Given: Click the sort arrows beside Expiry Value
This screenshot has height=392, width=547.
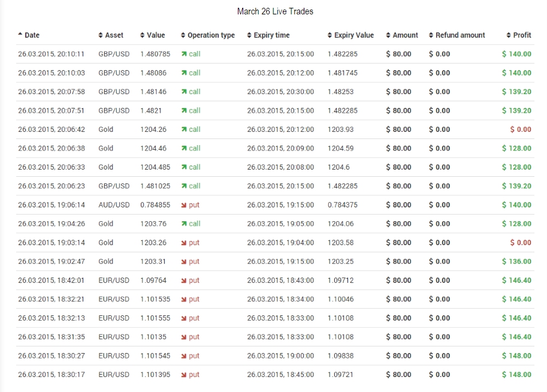Looking at the screenshot, I should pos(330,35).
